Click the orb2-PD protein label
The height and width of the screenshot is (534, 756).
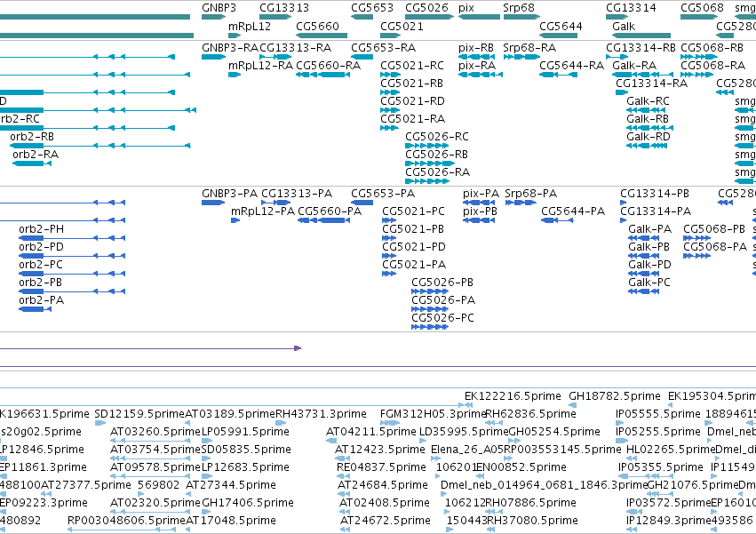pyautogui.click(x=42, y=248)
